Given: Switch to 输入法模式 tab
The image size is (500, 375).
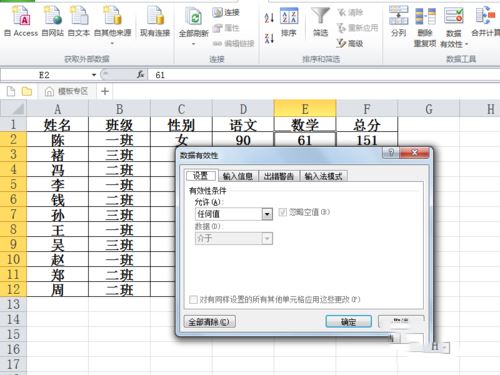Looking at the screenshot, I should point(323,176).
